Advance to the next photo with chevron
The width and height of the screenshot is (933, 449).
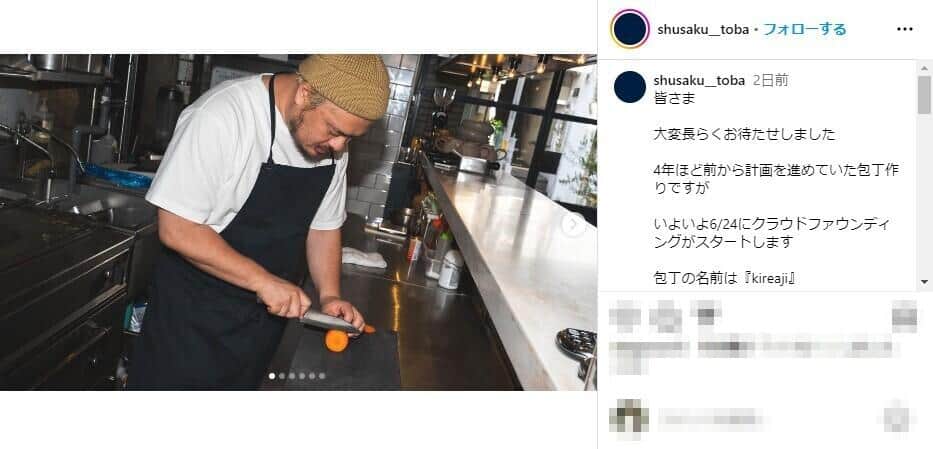(574, 225)
